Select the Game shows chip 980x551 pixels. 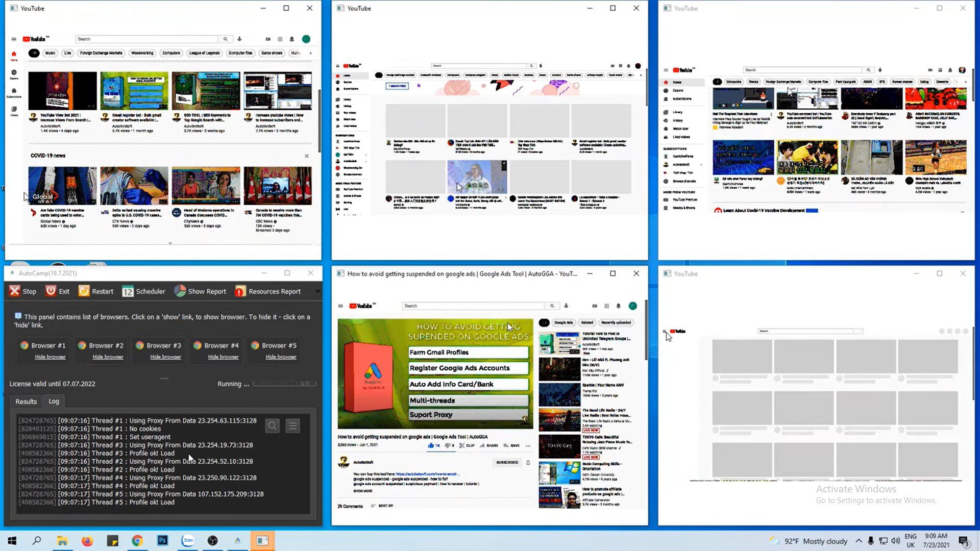click(x=272, y=53)
